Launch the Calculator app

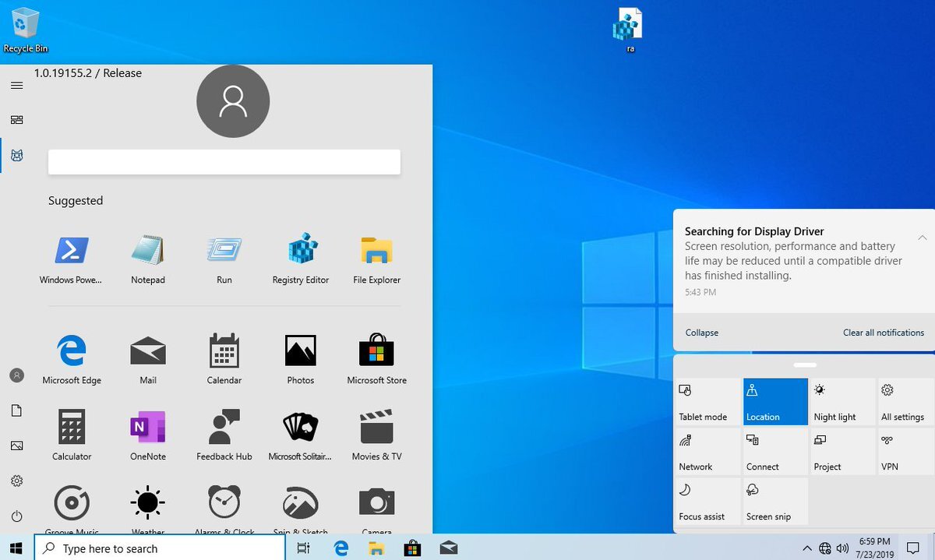click(x=72, y=436)
